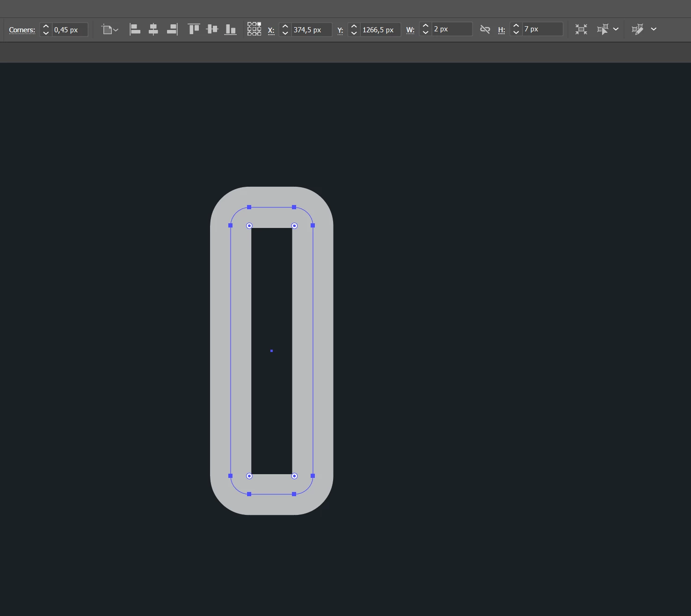Open the Y position options label
Viewport: 691px width, 616px height.
(340, 30)
